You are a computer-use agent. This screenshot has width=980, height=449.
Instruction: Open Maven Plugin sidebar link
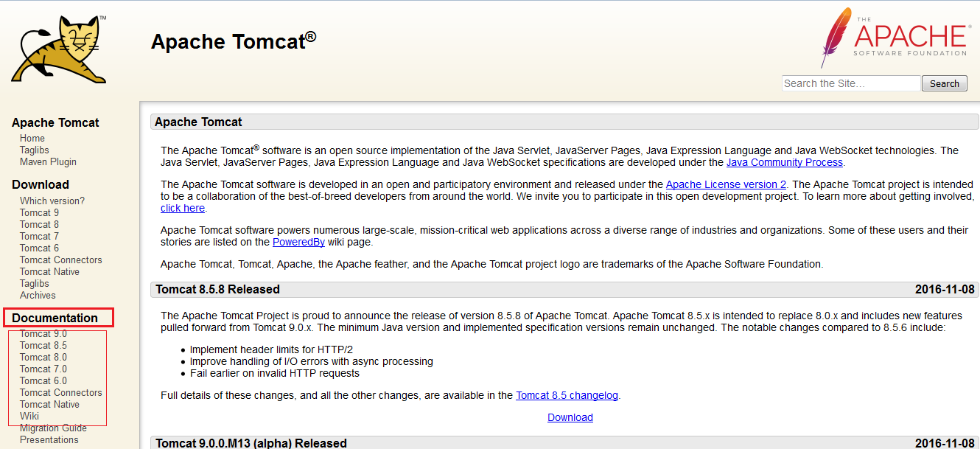[x=48, y=162]
